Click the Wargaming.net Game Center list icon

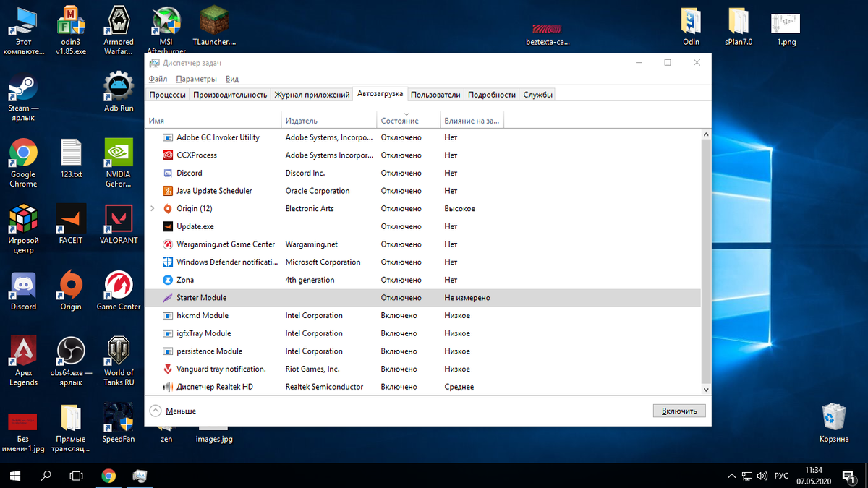point(168,244)
